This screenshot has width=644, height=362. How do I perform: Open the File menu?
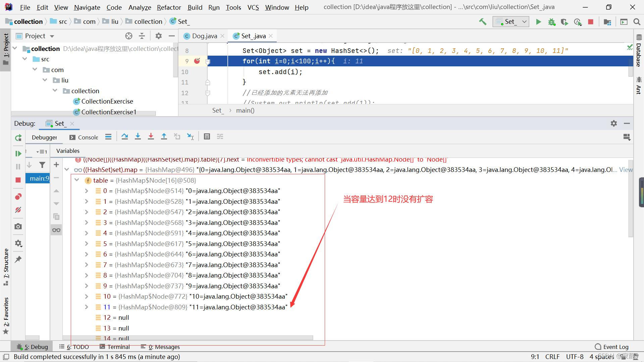tap(25, 7)
